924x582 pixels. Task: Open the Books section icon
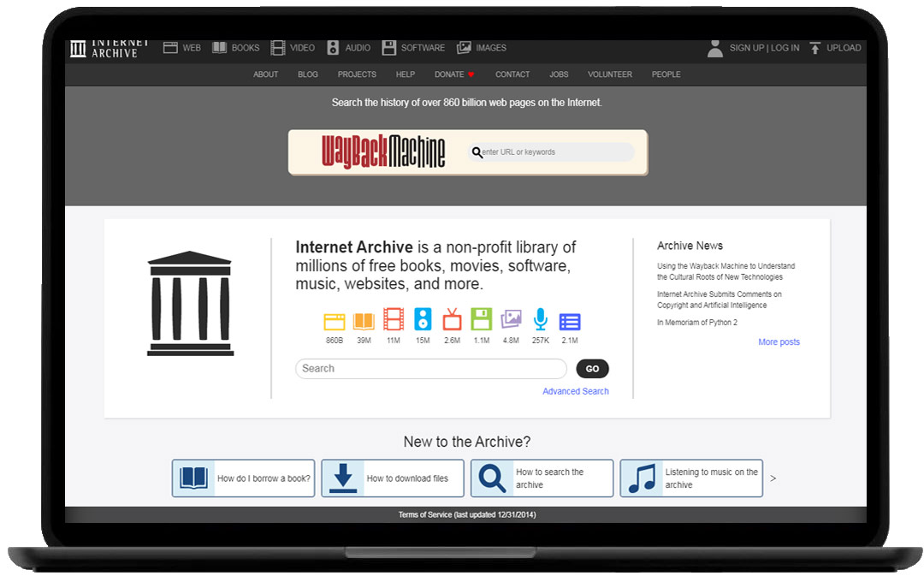(x=219, y=48)
